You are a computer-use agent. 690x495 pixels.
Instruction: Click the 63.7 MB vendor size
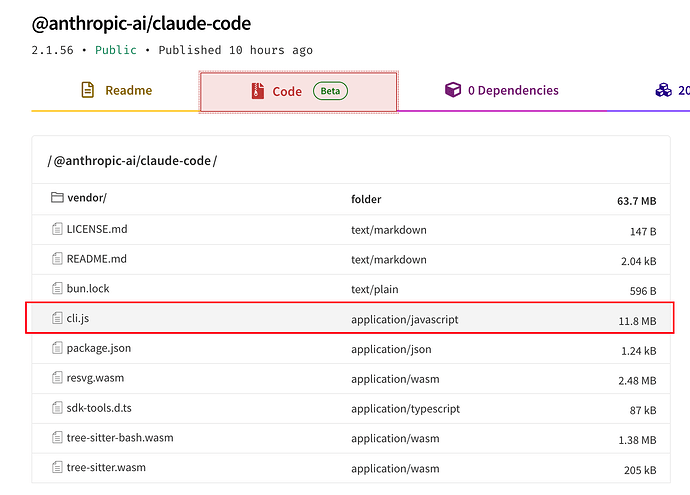[x=636, y=201]
